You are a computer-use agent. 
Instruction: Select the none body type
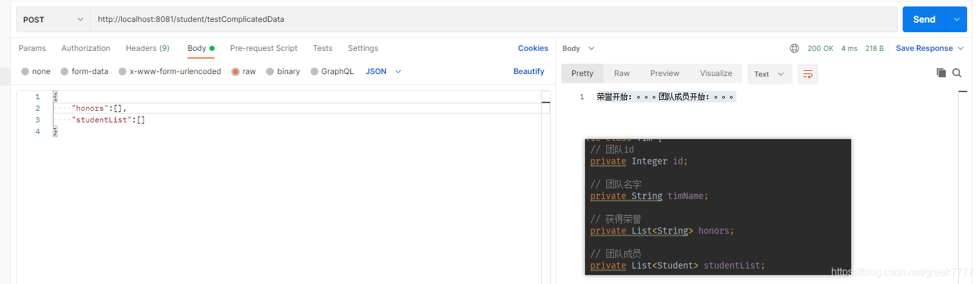point(35,71)
